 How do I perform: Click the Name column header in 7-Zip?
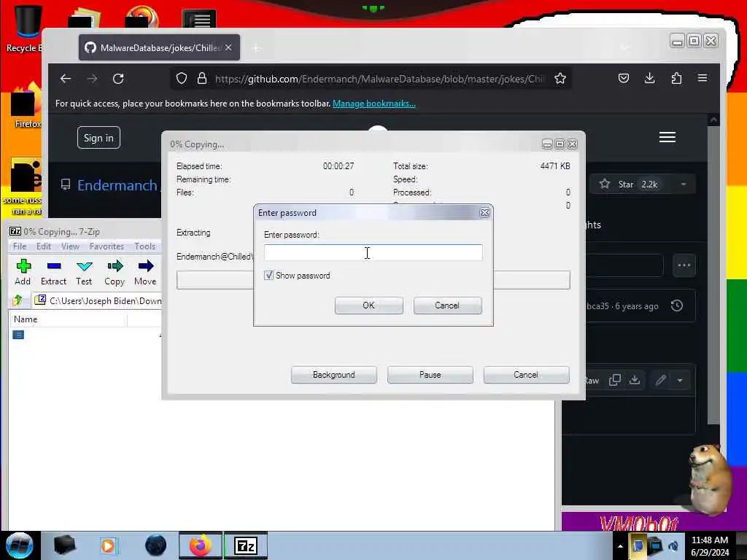[x=68, y=319]
